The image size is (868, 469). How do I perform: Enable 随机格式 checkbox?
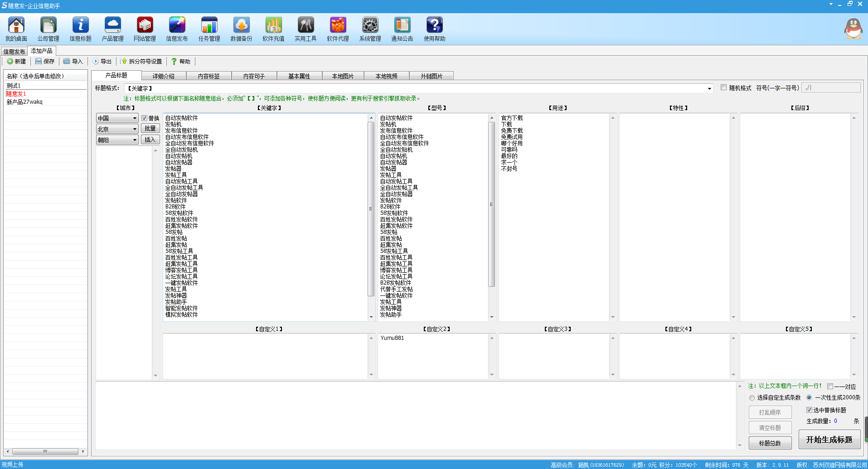tap(723, 87)
